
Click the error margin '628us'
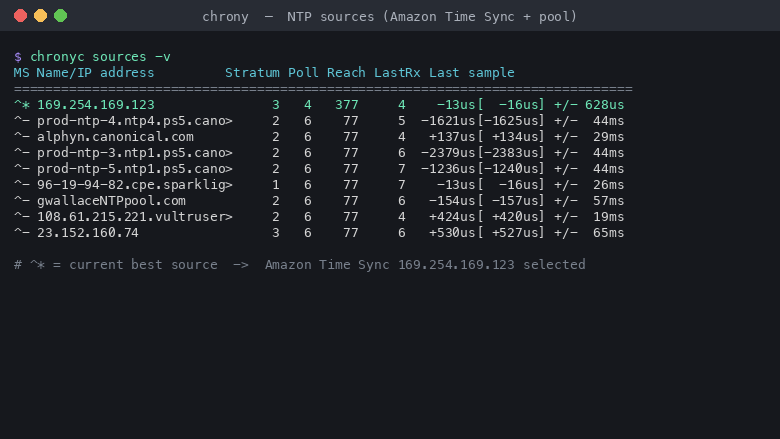(604, 105)
